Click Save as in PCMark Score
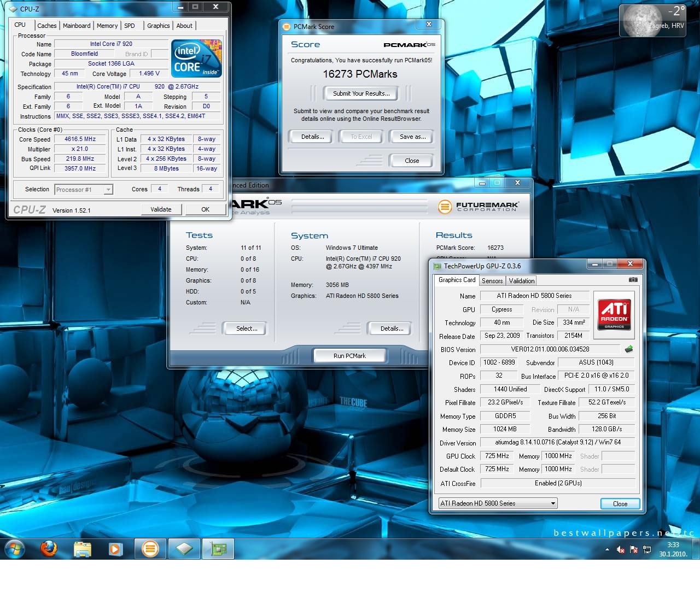700x610 pixels. 412,137
